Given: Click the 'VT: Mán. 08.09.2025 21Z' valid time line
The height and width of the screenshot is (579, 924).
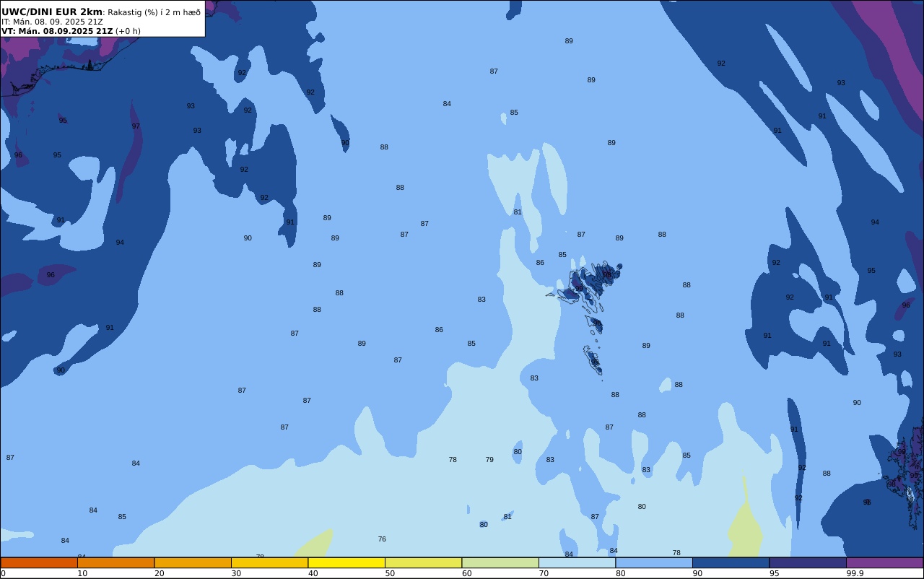Looking at the screenshot, I should (x=57, y=31).
